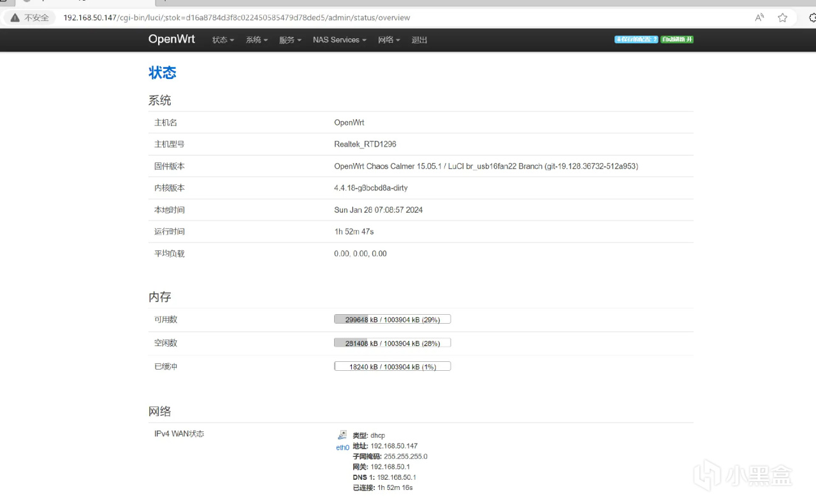
Task: Select the Realtek_RTD1296 model value
Action: tap(365, 144)
